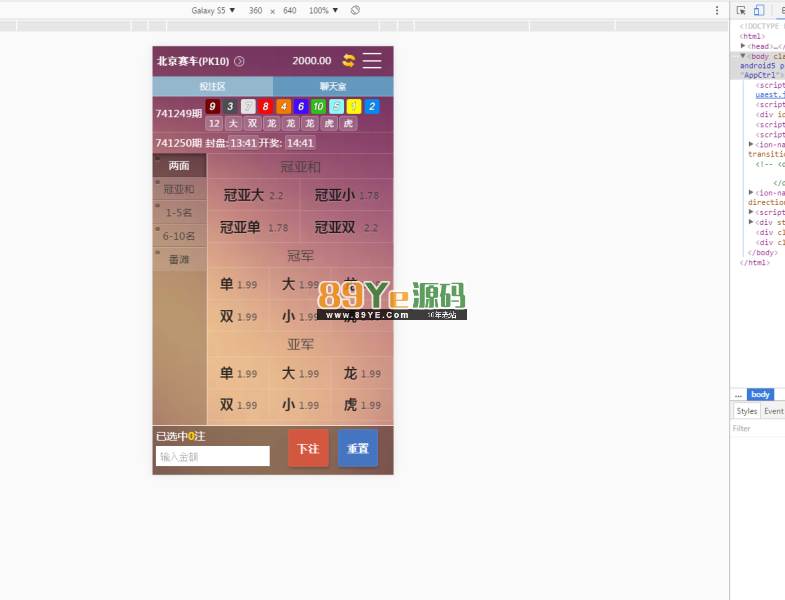Click the orange refresh balance icon
This screenshot has height=600, width=785.
349,61
